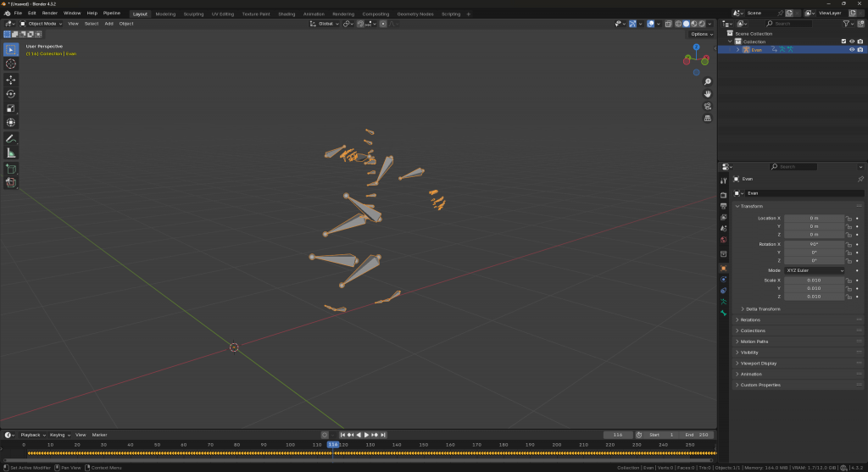Open the World properties tab
Image resolution: width=868 pixels, height=472 pixels.
pos(724,240)
